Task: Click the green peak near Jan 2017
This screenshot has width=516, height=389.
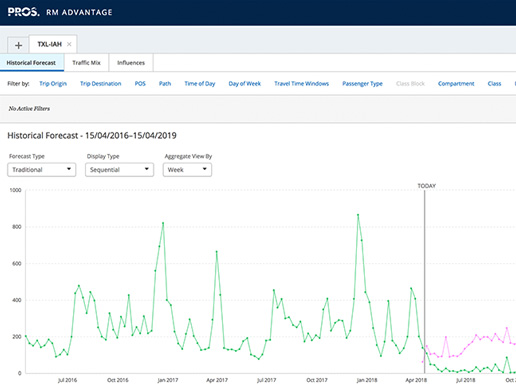Action: (163, 223)
